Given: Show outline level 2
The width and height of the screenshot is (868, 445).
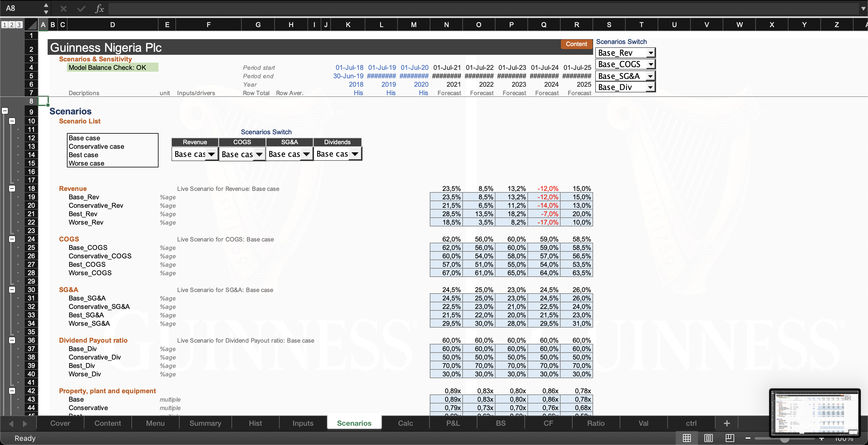Looking at the screenshot, I should click(12, 25).
